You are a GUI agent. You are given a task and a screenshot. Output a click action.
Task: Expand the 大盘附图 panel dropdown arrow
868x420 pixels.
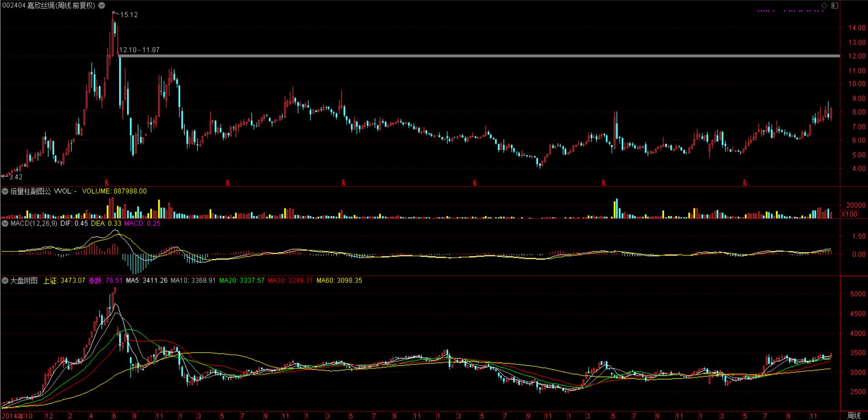click(5, 281)
